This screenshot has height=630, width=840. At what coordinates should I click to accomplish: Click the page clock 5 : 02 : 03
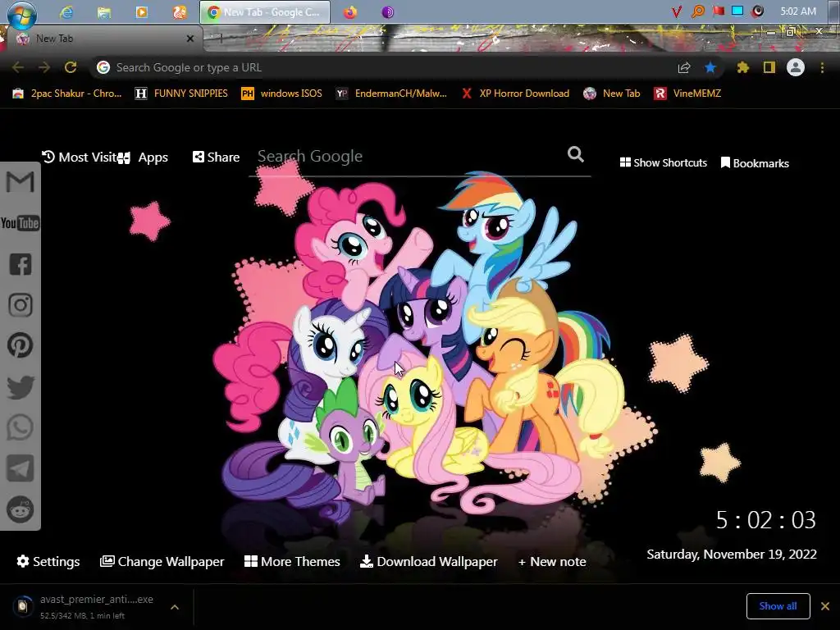[766, 520]
